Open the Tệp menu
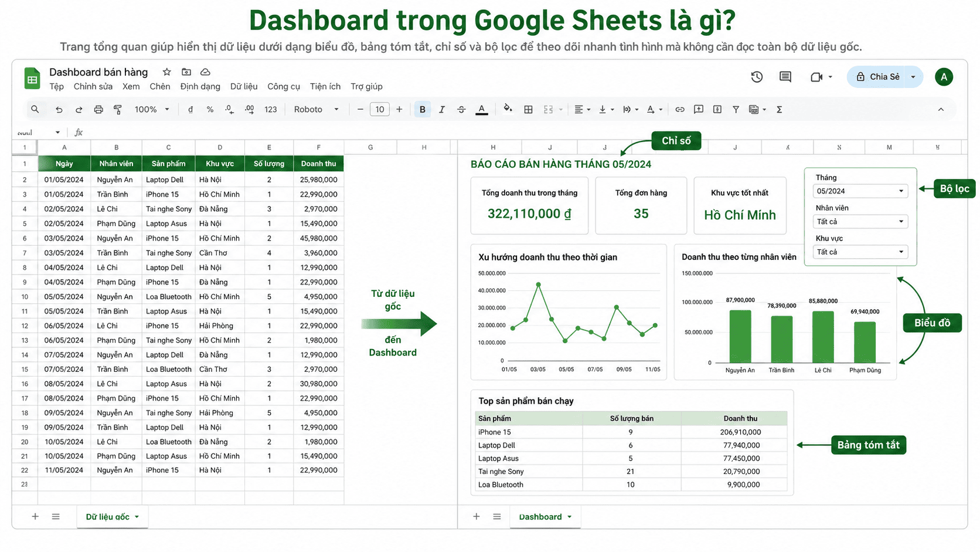 coord(56,86)
